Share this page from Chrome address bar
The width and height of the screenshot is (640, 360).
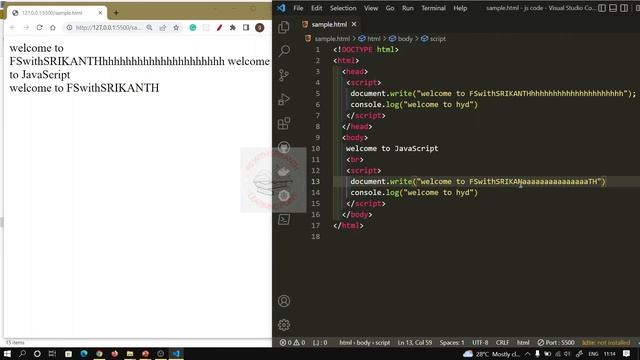163,27
